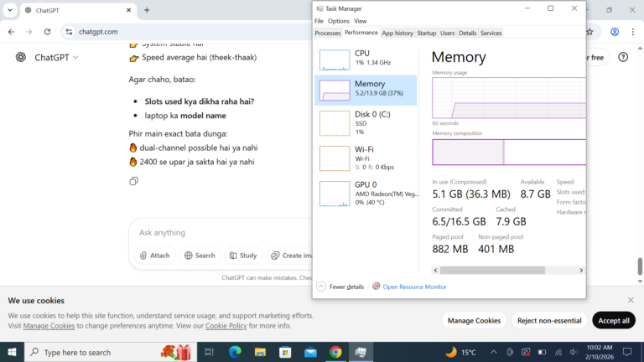Open the View menu in Task Manager
Image resolution: width=644 pixels, height=362 pixels.
(x=361, y=21)
